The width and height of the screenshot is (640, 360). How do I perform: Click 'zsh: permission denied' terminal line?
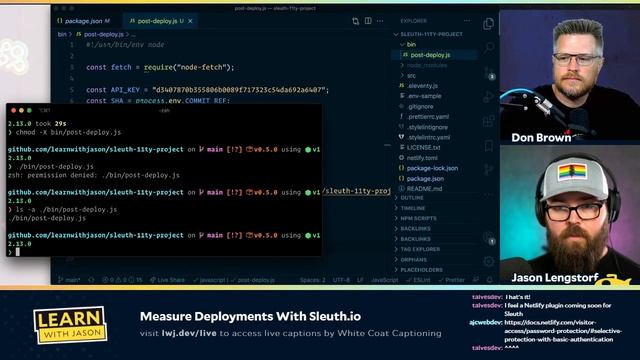point(93,175)
